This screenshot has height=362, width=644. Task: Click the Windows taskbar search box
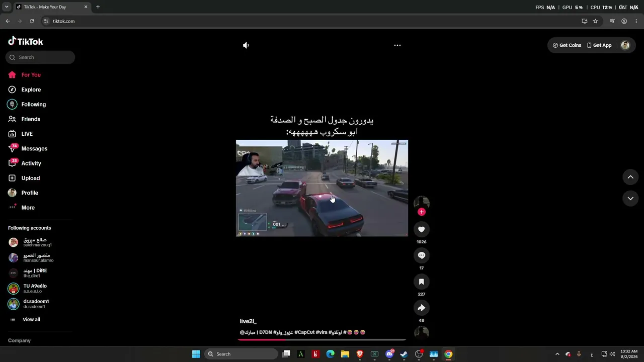[242, 354]
